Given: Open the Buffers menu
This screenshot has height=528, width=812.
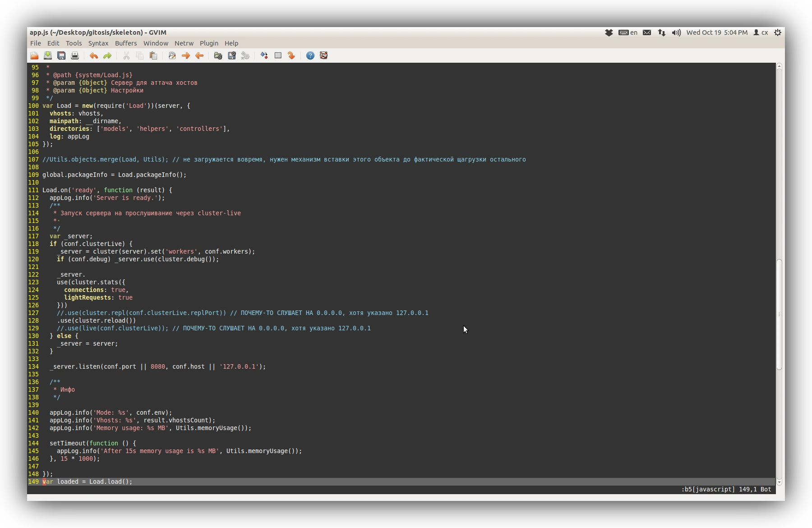Looking at the screenshot, I should pyautogui.click(x=126, y=43).
